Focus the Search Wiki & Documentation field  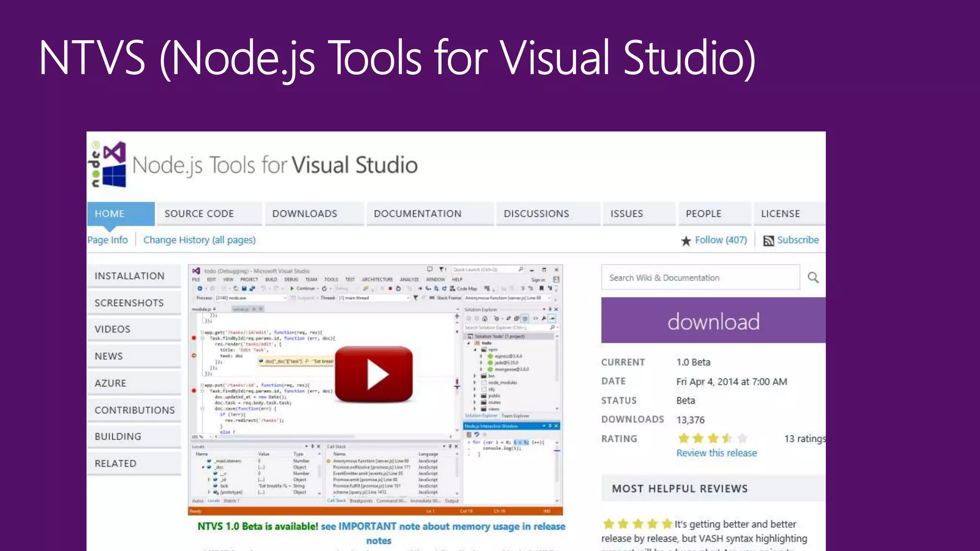point(700,277)
